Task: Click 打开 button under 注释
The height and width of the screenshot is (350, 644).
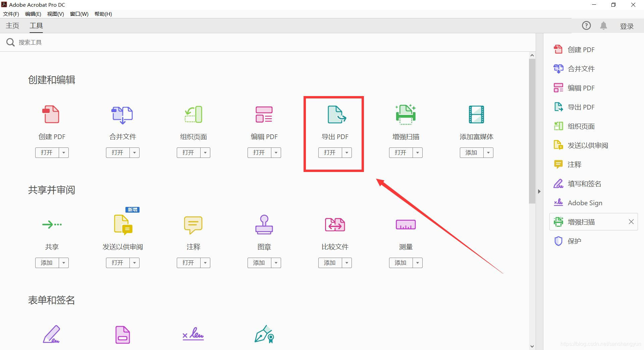Action: pos(189,263)
